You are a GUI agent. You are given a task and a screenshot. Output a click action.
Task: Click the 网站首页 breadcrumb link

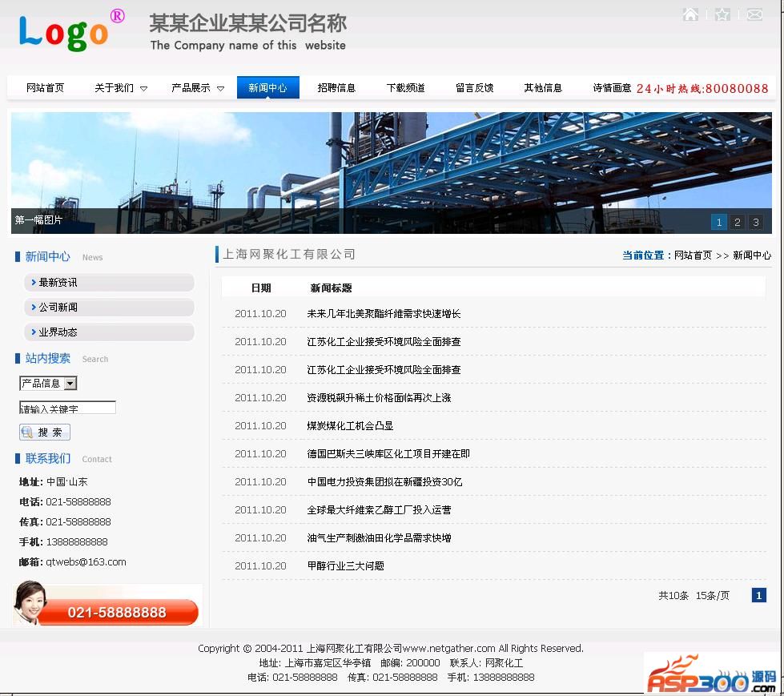click(693, 255)
